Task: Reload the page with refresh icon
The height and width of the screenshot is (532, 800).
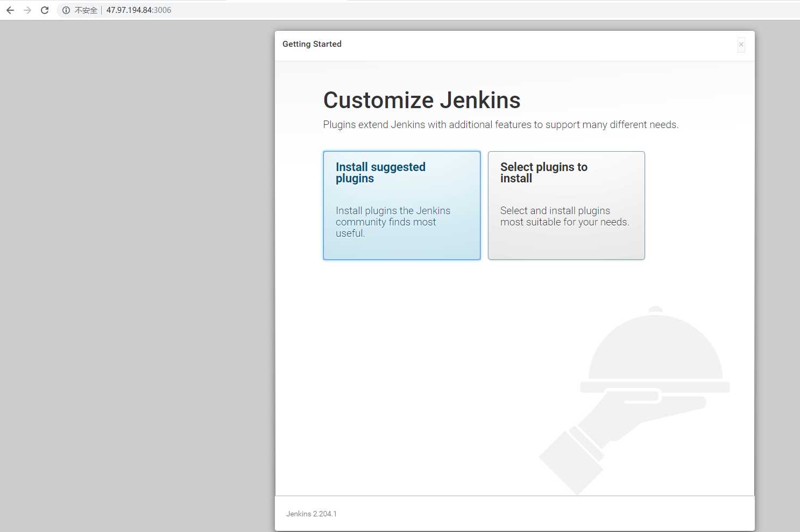Action: click(45, 10)
